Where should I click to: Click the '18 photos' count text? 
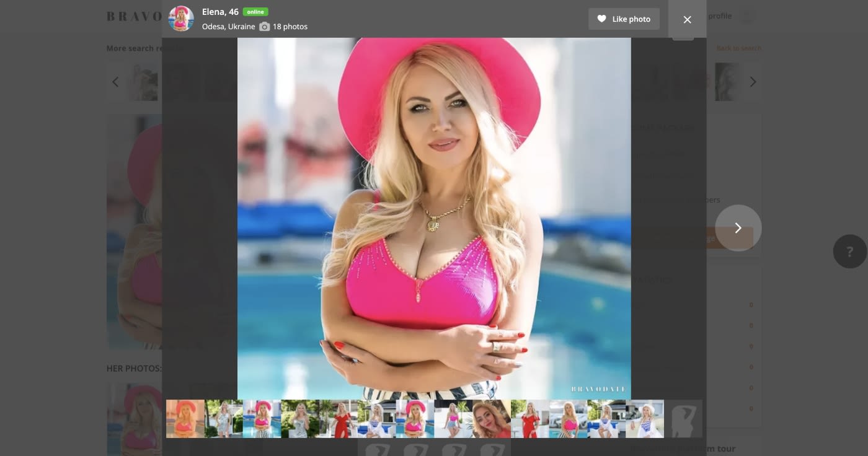click(x=290, y=27)
